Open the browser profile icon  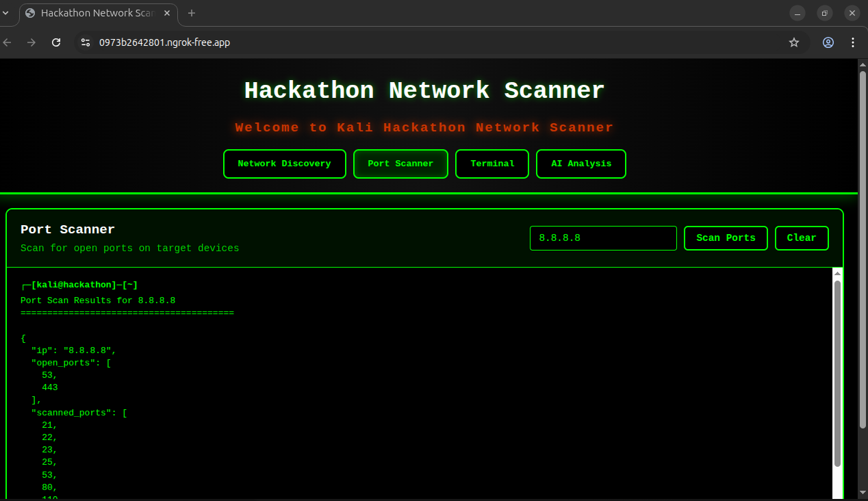click(828, 42)
